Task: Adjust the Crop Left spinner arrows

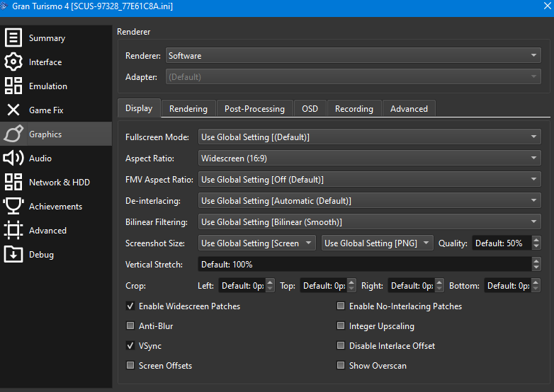Action: (x=270, y=285)
